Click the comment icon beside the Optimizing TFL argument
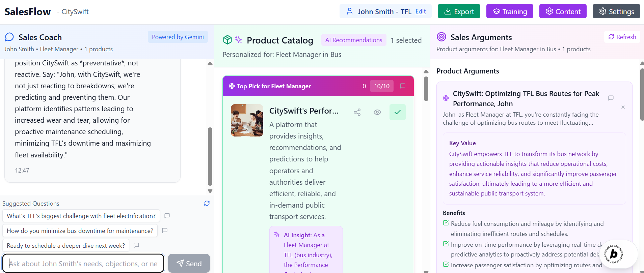The height and width of the screenshot is (273, 644). [611, 98]
